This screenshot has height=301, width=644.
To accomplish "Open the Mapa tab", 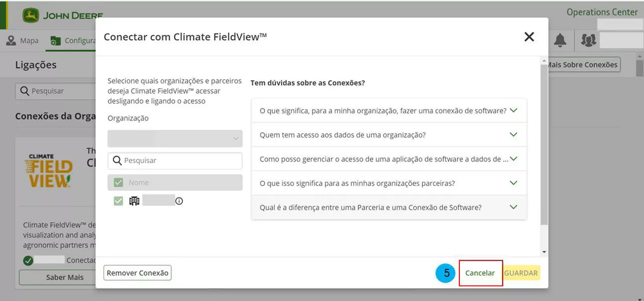I will coord(23,41).
